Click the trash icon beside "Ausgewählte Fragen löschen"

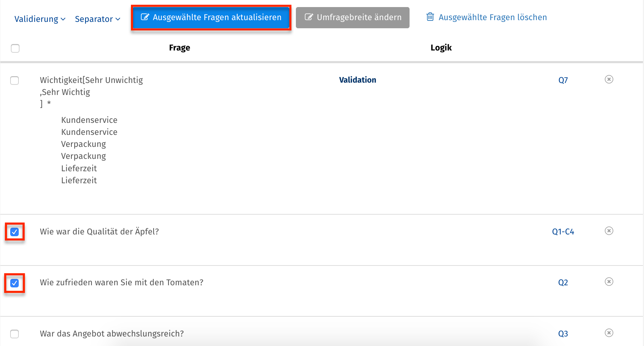[430, 17]
